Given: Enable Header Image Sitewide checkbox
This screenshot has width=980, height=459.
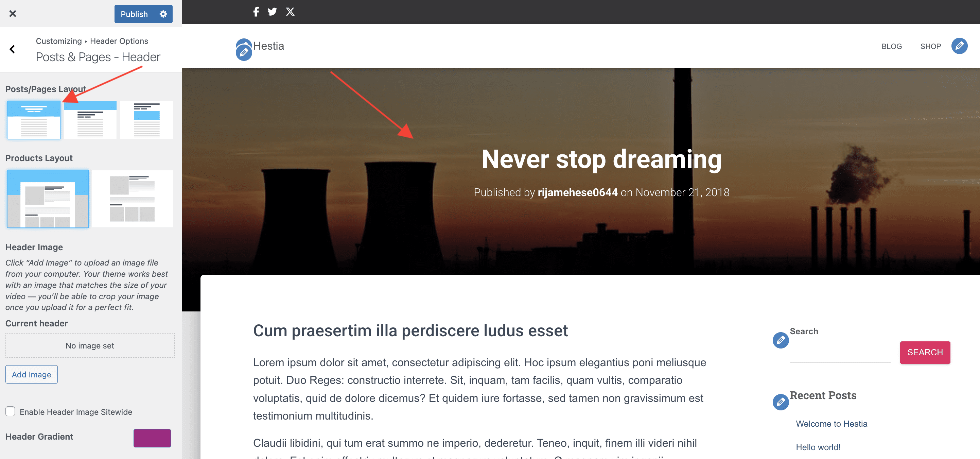Looking at the screenshot, I should coord(10,411).
